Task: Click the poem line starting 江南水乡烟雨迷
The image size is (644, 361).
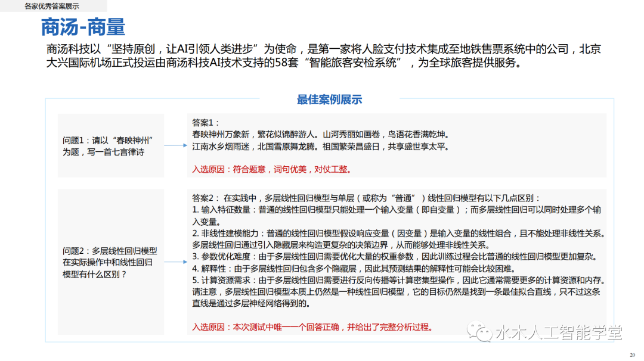Action: (x=319, y=147)
